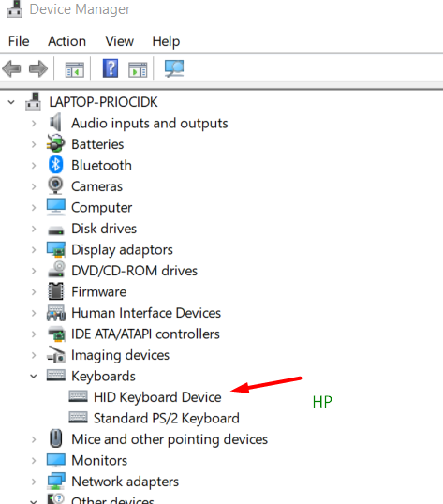Select HID Keyboard Device entry
Viewport: 443px width, 504px height.
pos(157,397)
